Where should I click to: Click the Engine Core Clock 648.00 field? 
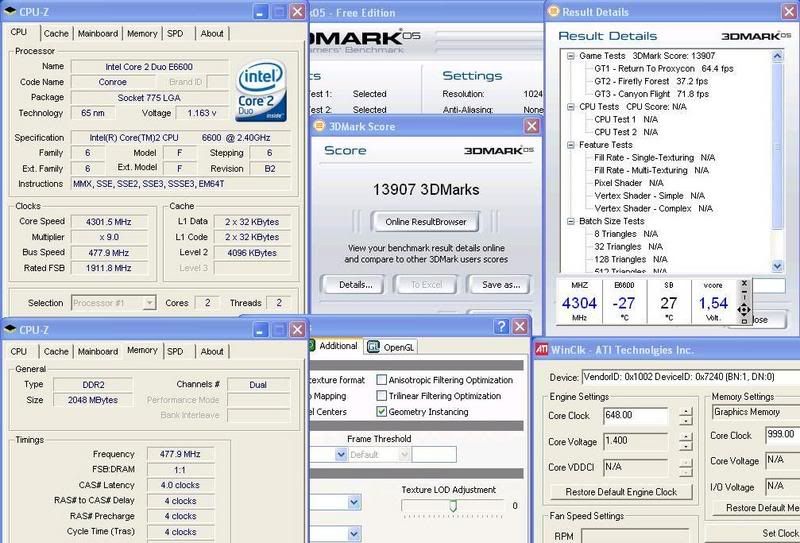[635, 415]
